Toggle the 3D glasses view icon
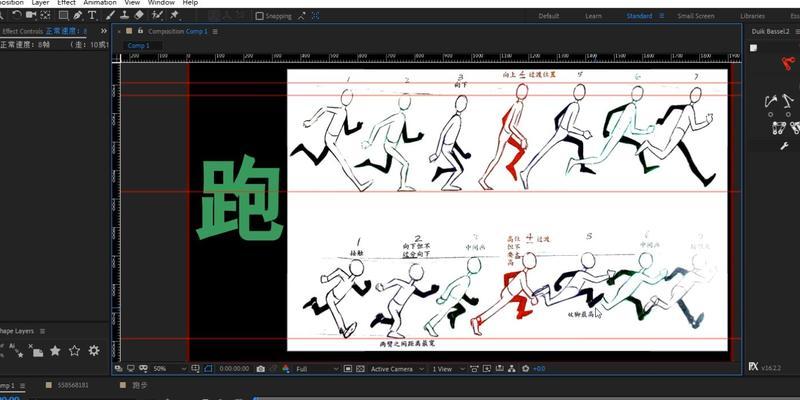Image resolution: width=800 pixels, height=400 pixels. (143, 368)
